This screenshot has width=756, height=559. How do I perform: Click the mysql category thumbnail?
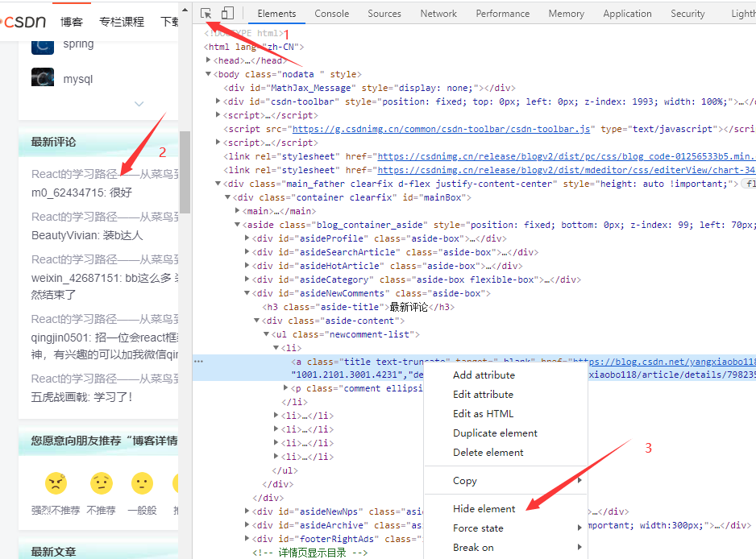pyautogui.click(x=43, y=77)
